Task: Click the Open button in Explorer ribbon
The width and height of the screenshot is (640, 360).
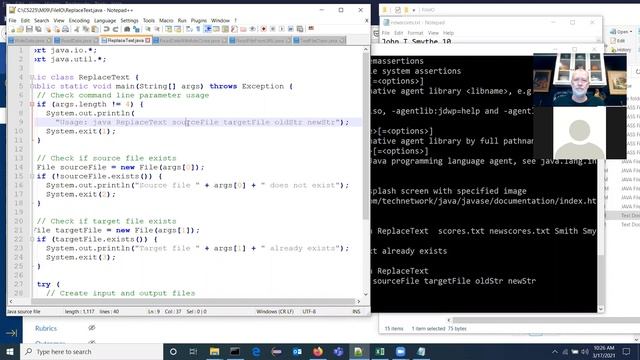Action: click(x=620, y=31)
